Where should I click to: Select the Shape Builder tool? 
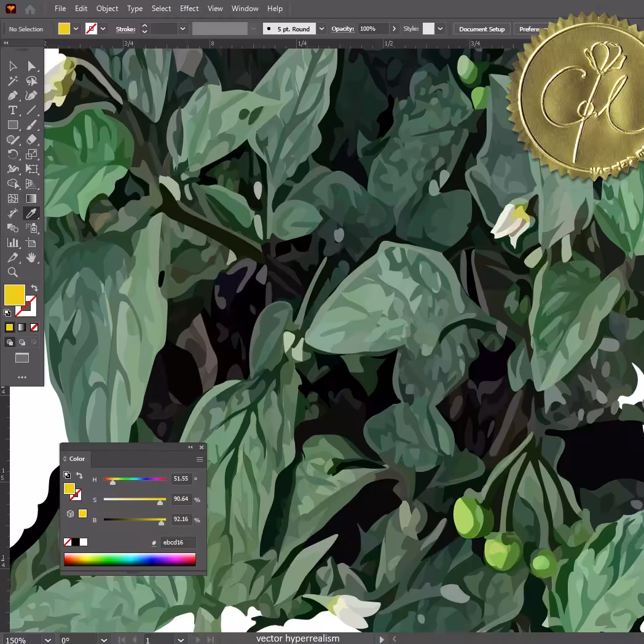click(13, 184)
